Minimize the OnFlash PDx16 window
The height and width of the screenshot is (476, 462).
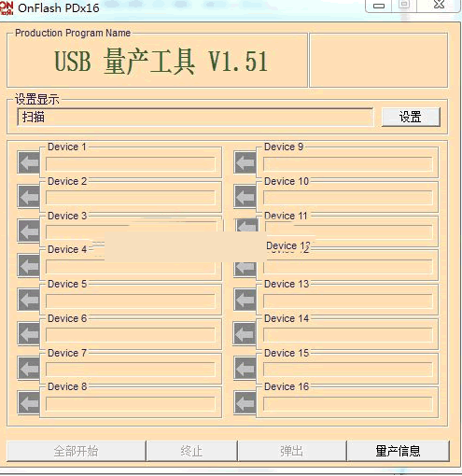379,6
